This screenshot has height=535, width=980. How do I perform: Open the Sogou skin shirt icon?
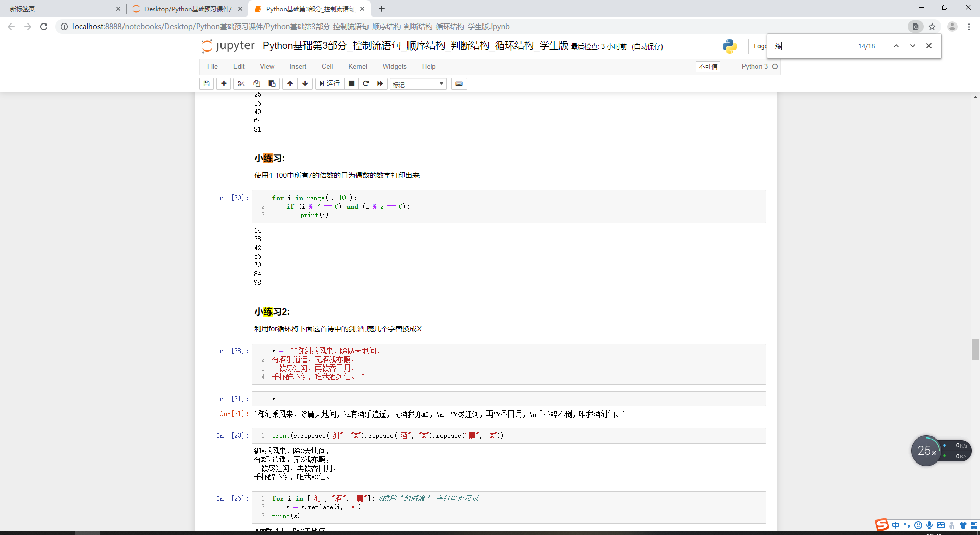click(963, 525)
